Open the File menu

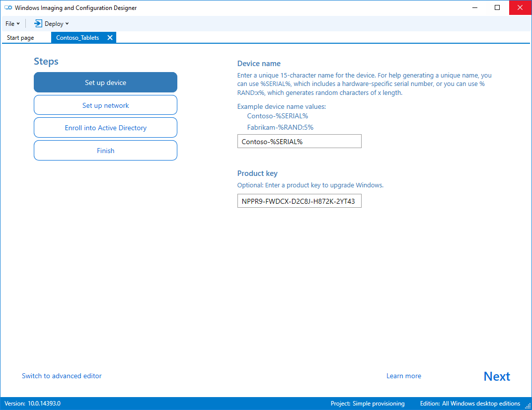point(12,24)
